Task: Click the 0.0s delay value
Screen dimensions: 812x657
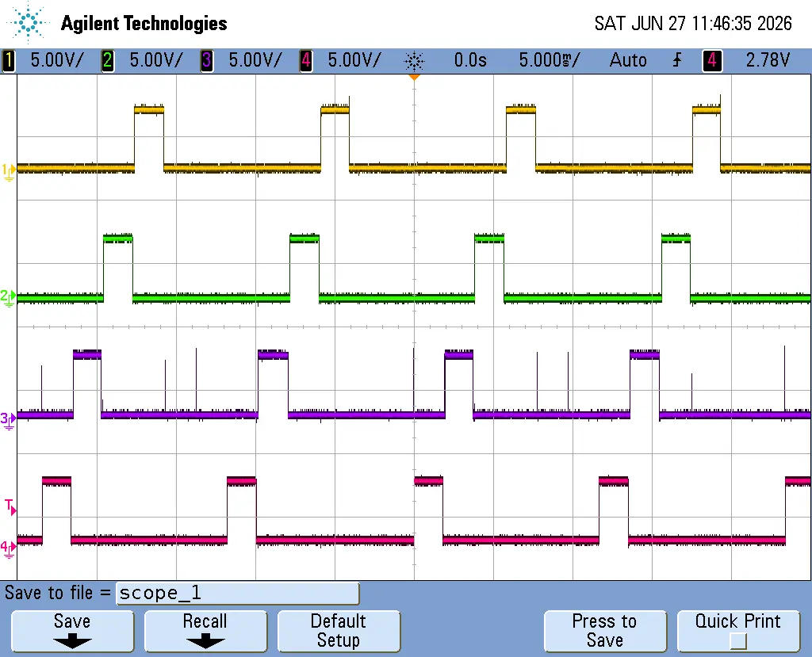Action: coord(470,60)
